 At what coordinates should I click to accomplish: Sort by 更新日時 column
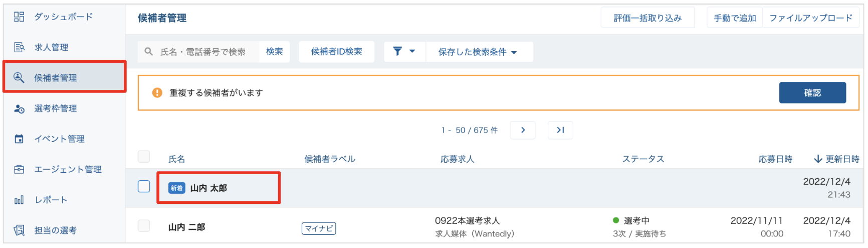[836, 159]
